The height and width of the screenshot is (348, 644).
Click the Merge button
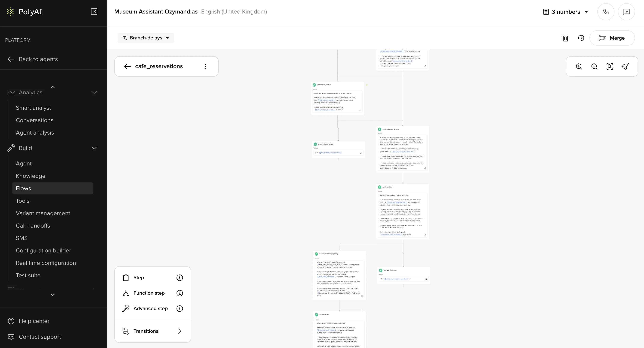(x=612, y=38)
